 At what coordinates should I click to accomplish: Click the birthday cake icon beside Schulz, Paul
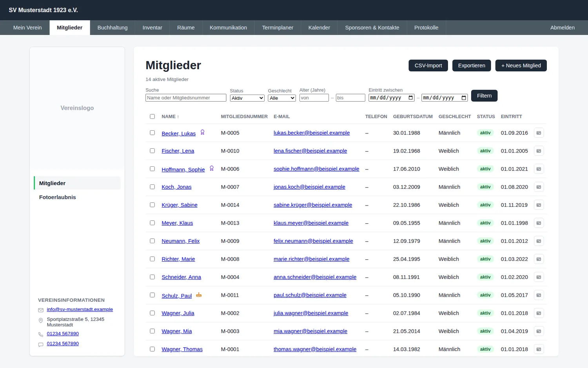click(x=199, y=295)
